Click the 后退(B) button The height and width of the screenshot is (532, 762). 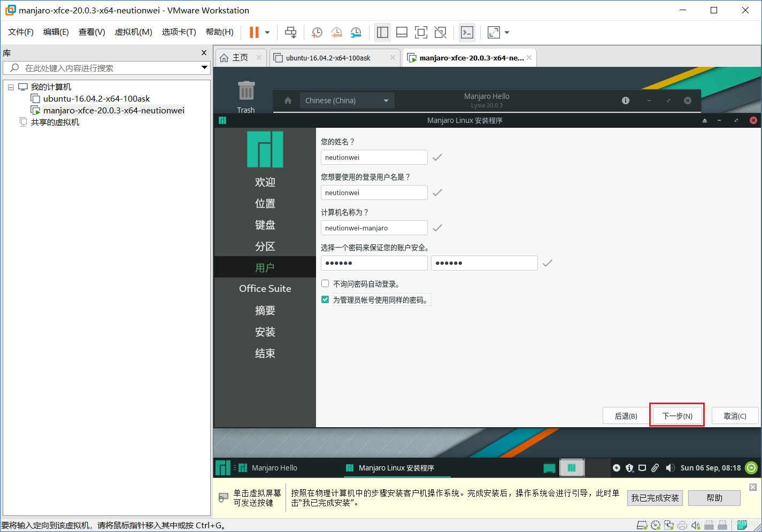626,415
